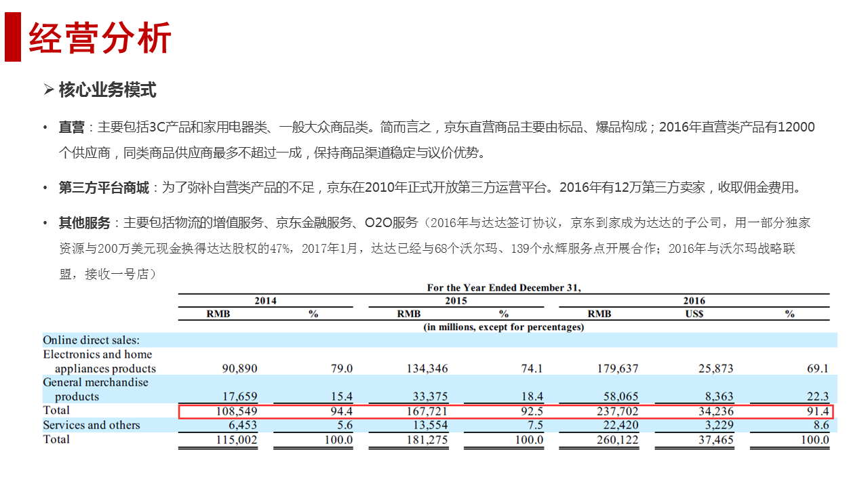
Task: Click the US$ column header
Action: click(x=694, y=314)
